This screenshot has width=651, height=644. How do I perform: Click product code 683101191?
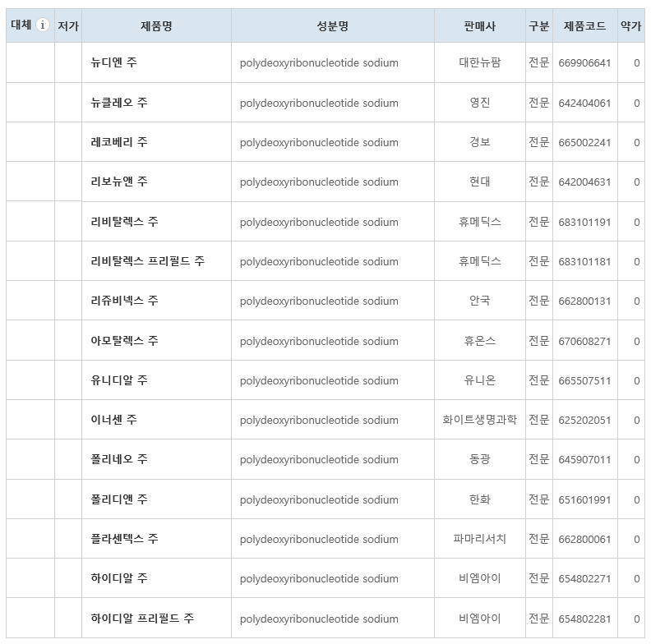584,223
